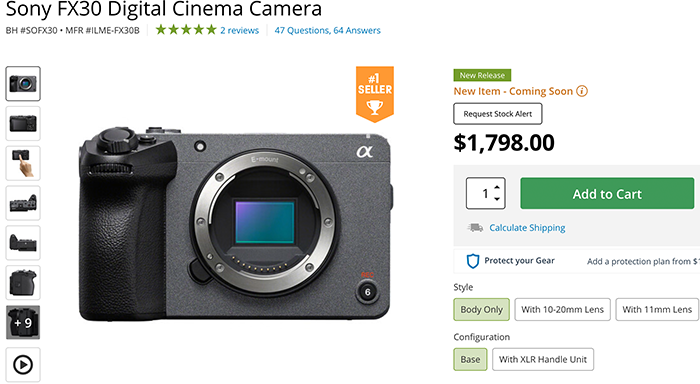The image size is (700, 384).
Task: Click the five-star rating icons
Action: 186,30
